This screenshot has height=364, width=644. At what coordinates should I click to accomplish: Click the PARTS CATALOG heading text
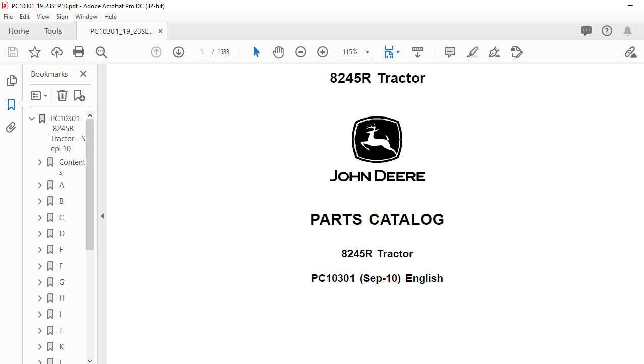377,219
